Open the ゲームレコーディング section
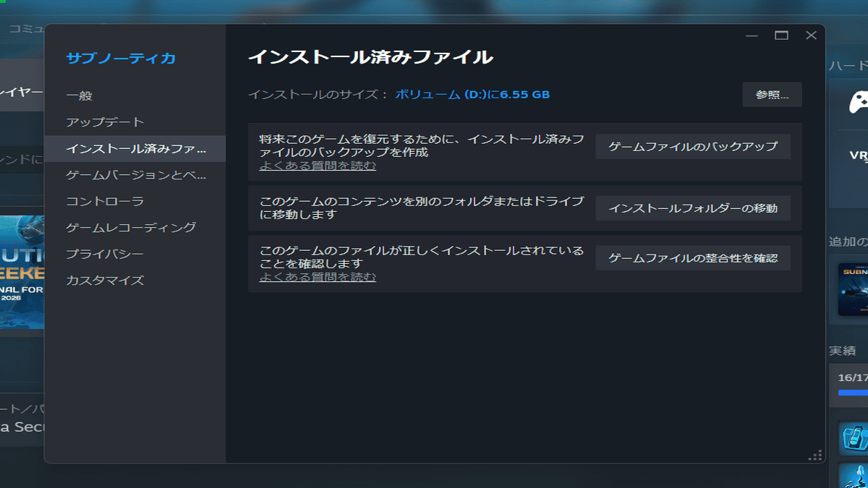This screenshot has height=488, width=868. pyautogui.click(x=135, y=227)
